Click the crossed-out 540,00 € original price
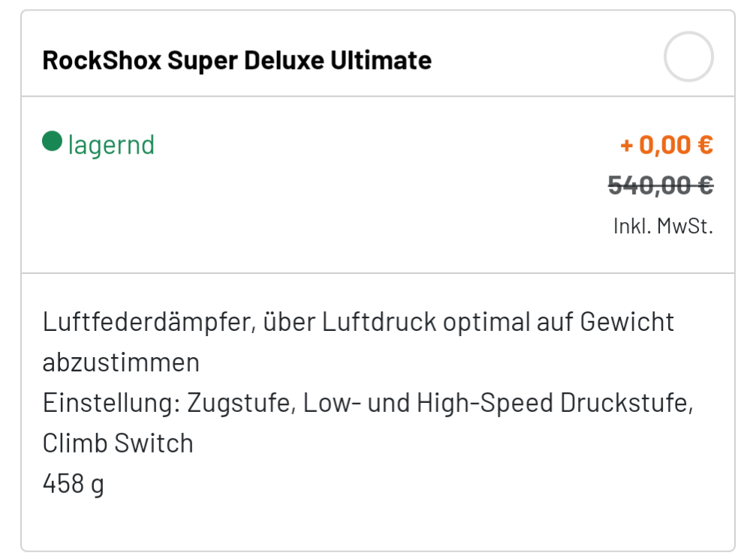 pyautogui.click(x=660, y=185)
